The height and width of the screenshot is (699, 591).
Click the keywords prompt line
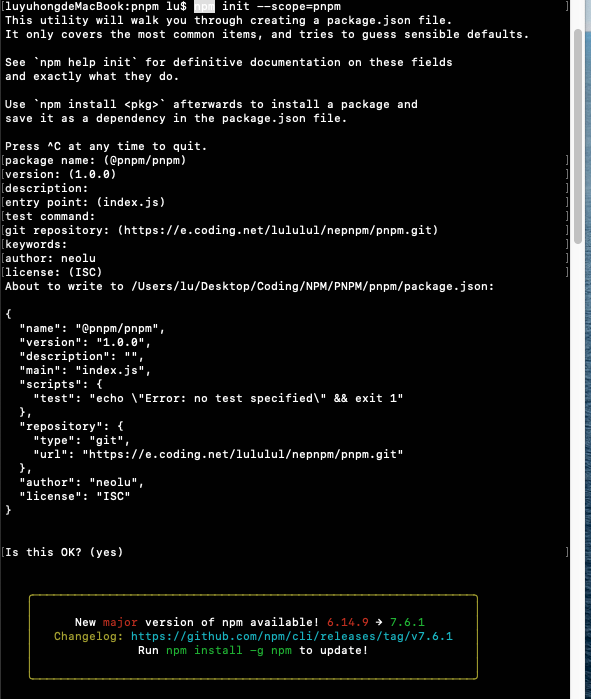36,244
